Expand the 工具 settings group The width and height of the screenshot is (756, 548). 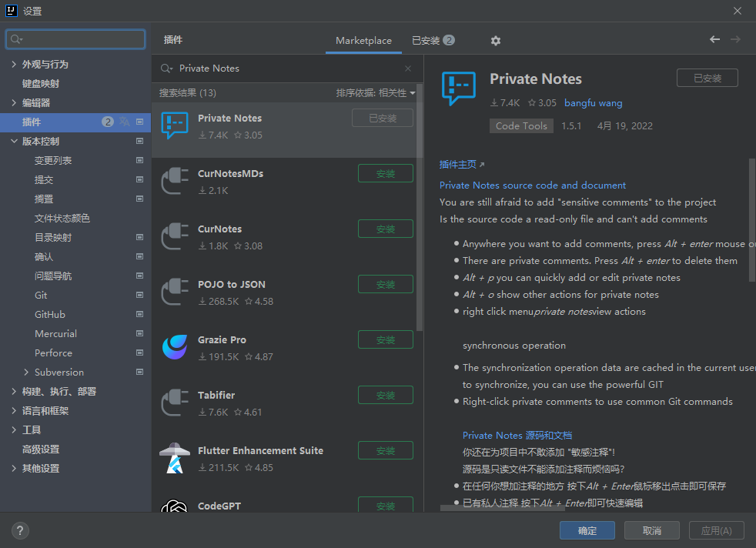click(x=14, y=430)
